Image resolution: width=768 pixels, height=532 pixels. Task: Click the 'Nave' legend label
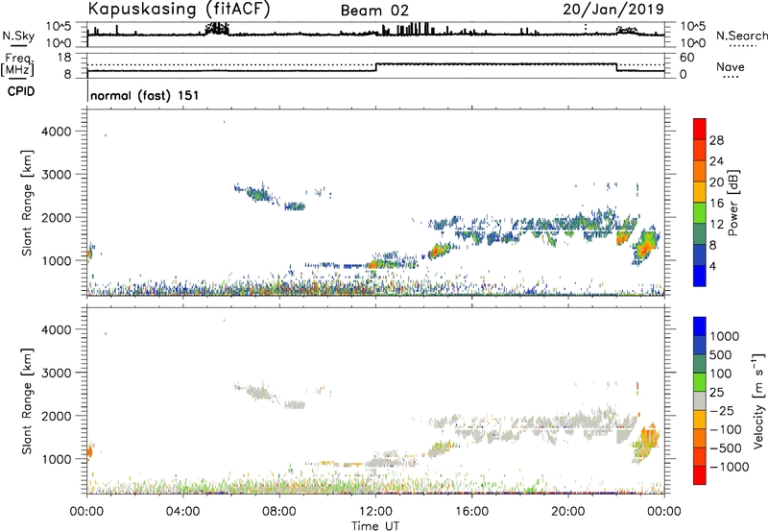click(x=731, y=66)
